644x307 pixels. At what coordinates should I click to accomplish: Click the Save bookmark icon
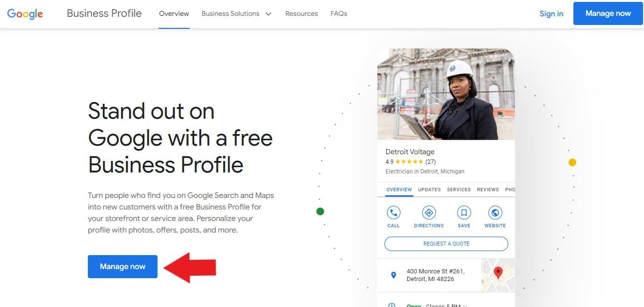click(x=463, y=213)
